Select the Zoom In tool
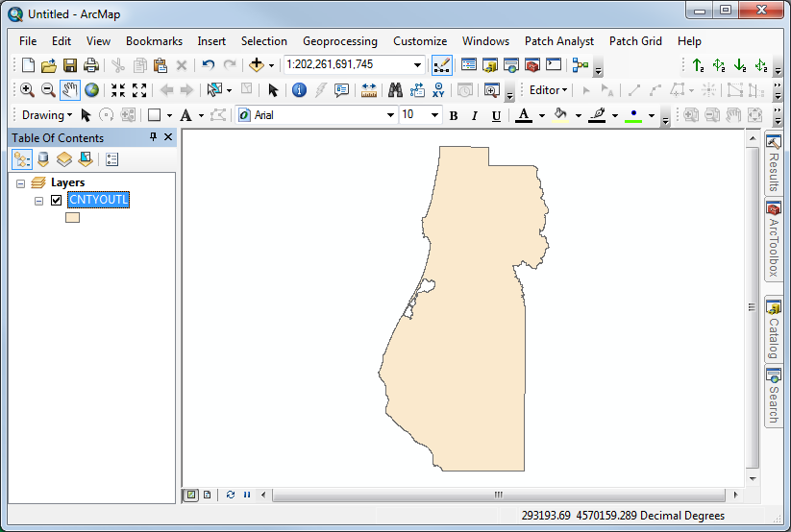 click(27, 90)
